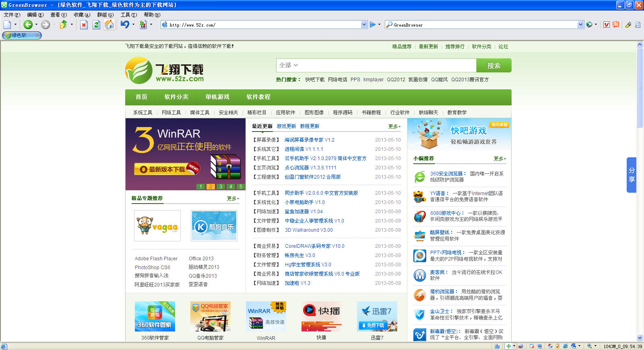This screenshot has width=644, height=350.
Task: Click the red Y toolbar icon
Action: [x=606, y=25]
